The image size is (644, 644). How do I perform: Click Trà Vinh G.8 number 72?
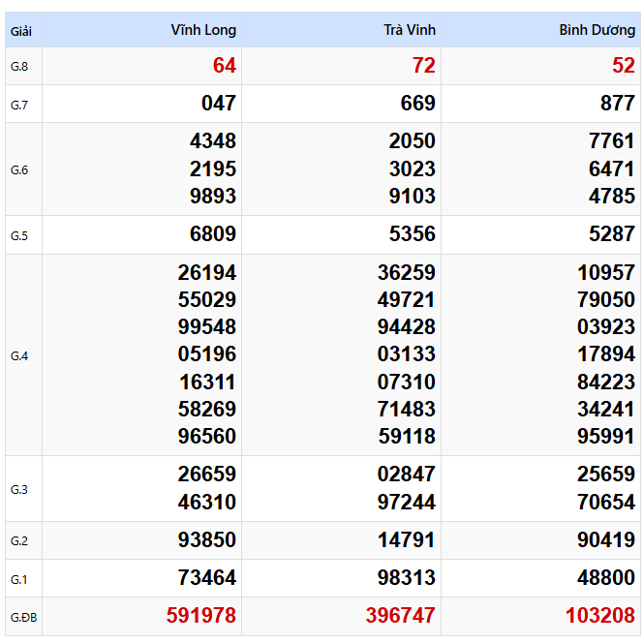point(424,65)
